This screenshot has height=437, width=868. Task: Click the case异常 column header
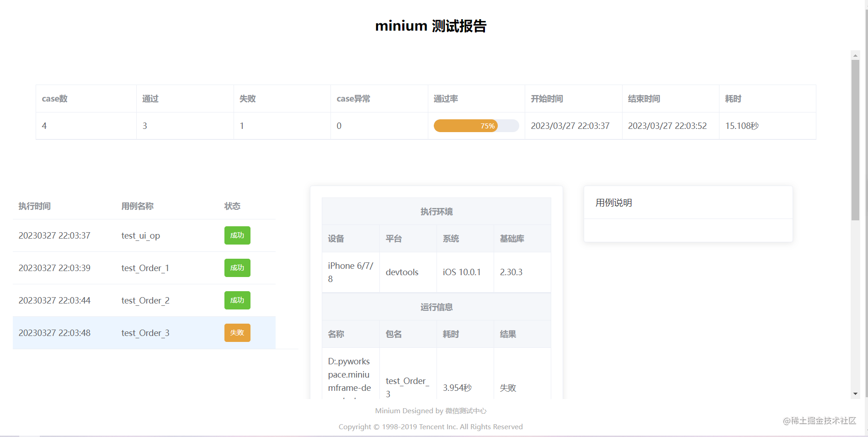click(353, 99)
